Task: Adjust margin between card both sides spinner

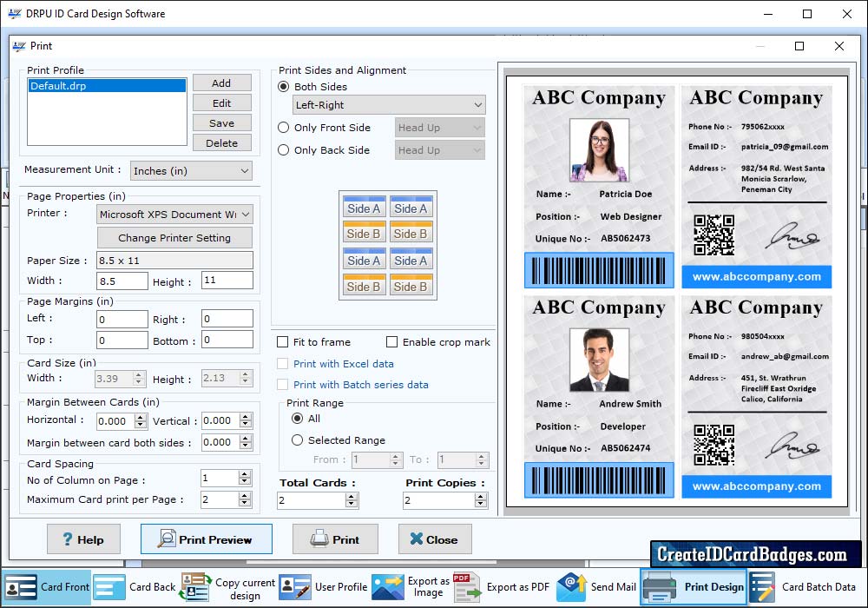Action: [x=246, y=442]
